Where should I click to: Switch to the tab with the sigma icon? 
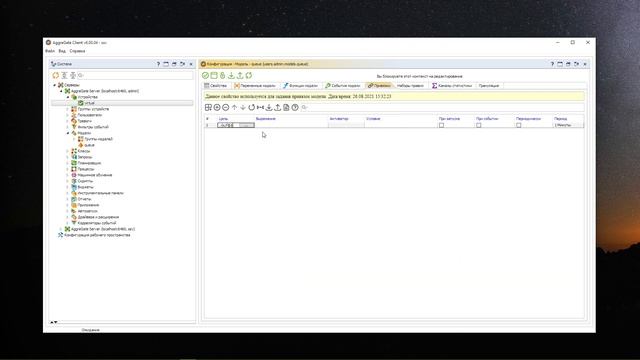click(x=452, y=86)
